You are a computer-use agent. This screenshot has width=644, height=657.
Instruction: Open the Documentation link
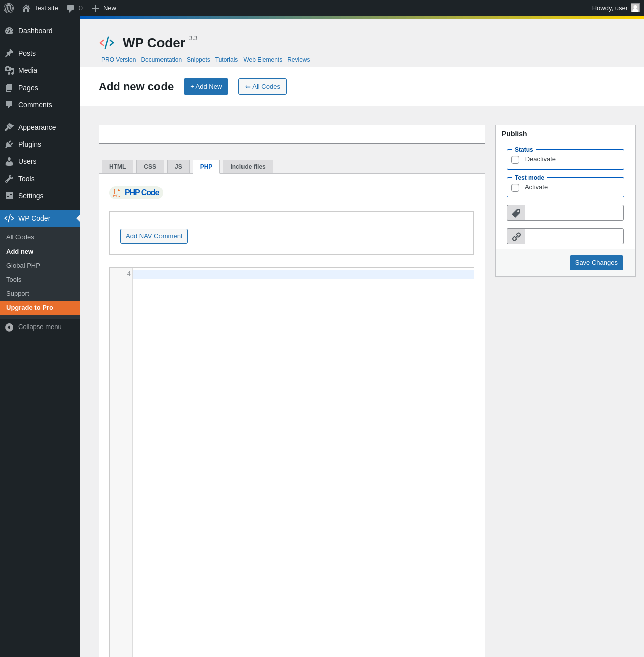pyautogui.click(x=161, y=60)
